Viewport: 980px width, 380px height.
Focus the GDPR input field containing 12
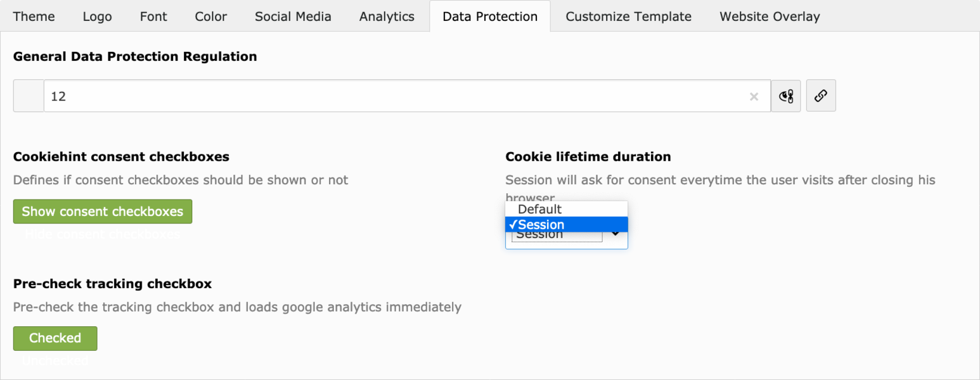[x=396, y=96]
